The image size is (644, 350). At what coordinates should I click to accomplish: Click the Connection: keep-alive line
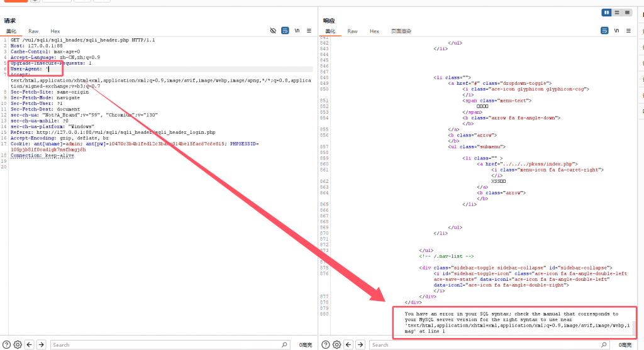pyautogui.click(x=42, y=155)
